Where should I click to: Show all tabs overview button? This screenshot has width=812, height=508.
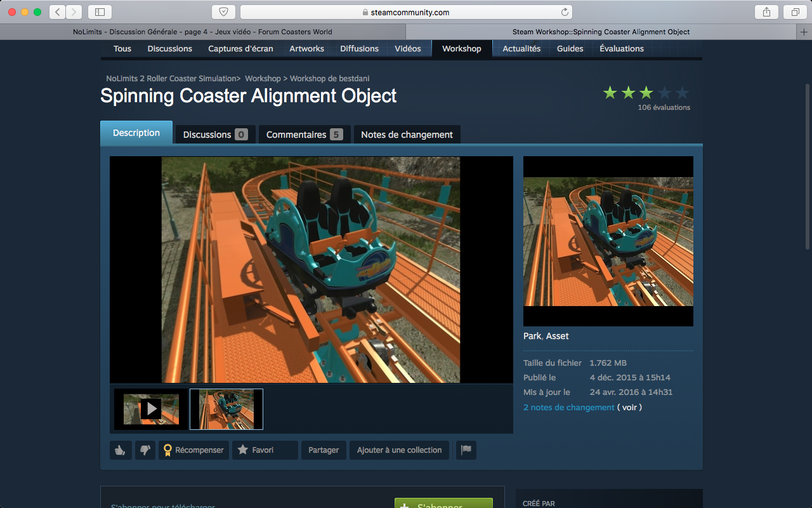pos(795,11)
